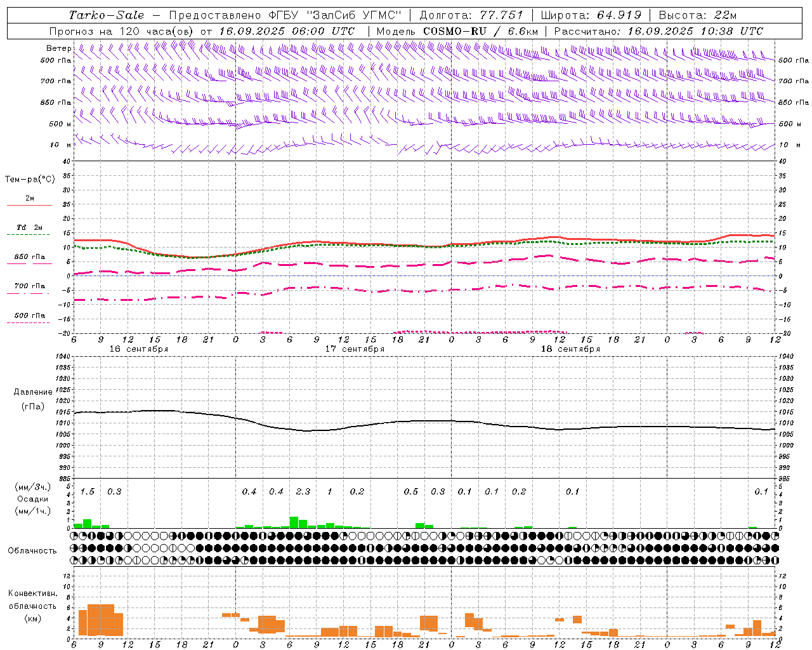Image resolution: width=812 pixels, height=650 pixels.
Task: Click the Тем-ра(°C) panel label
Action: click(30, 180)
